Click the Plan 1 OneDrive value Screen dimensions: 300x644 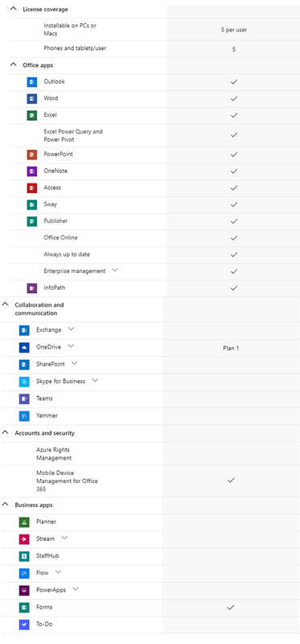click(x=231, y=349)
